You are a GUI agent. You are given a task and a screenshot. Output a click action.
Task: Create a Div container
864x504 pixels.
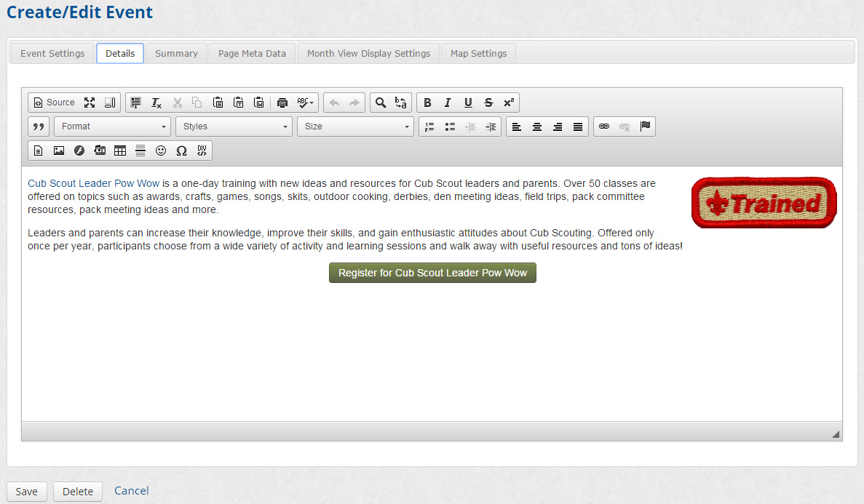pos(202,151)
